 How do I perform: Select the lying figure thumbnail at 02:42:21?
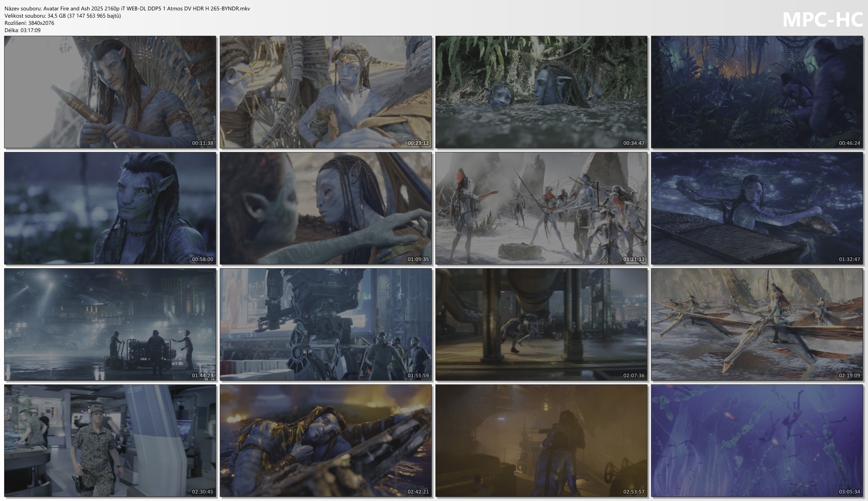tap(325, 440)
